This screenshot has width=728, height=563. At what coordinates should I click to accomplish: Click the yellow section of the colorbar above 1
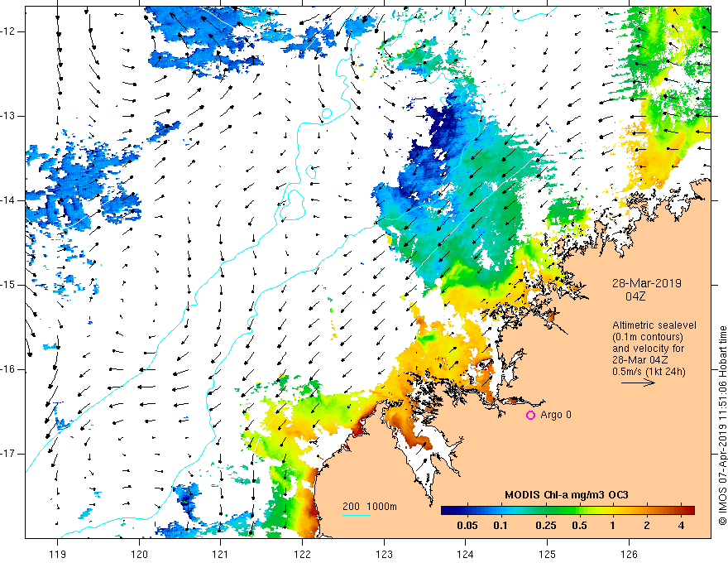pos(613,511)
